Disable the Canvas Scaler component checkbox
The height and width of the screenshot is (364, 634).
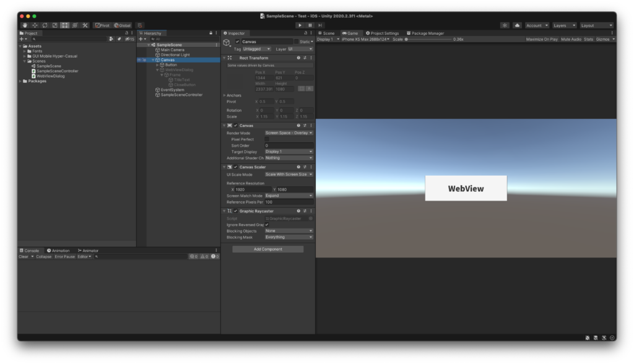click(236, 167)
